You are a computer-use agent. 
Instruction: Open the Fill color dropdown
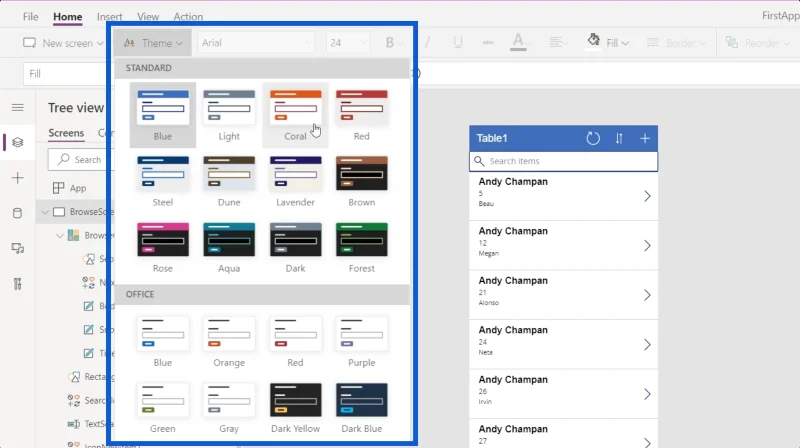[608, 43]
